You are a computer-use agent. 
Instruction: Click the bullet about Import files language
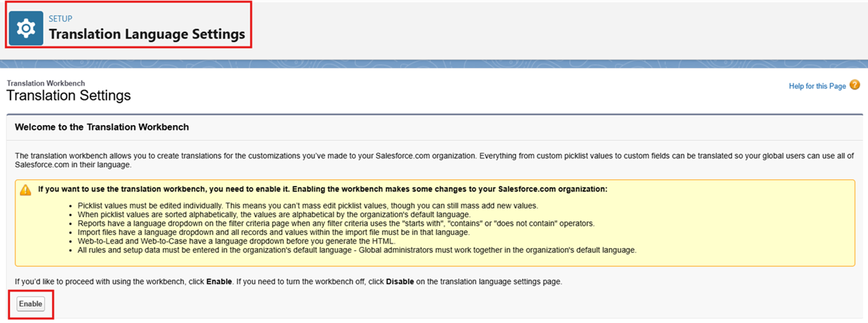(274, 232)
